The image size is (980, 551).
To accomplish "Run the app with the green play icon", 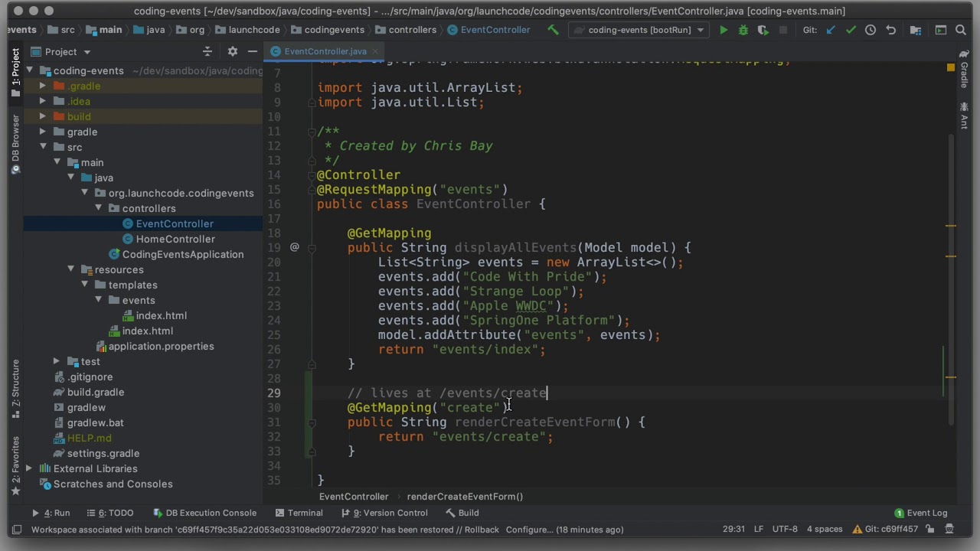I will (724, 30).
